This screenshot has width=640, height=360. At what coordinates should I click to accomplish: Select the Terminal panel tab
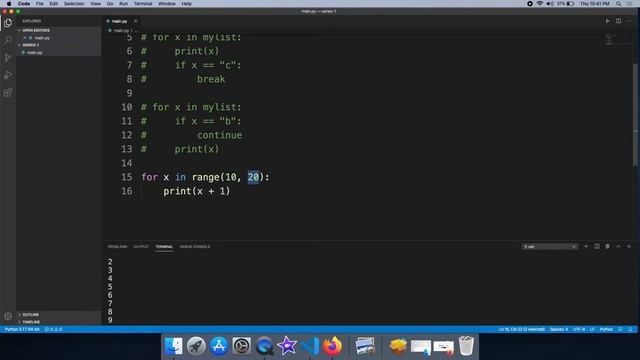point(164,247)
